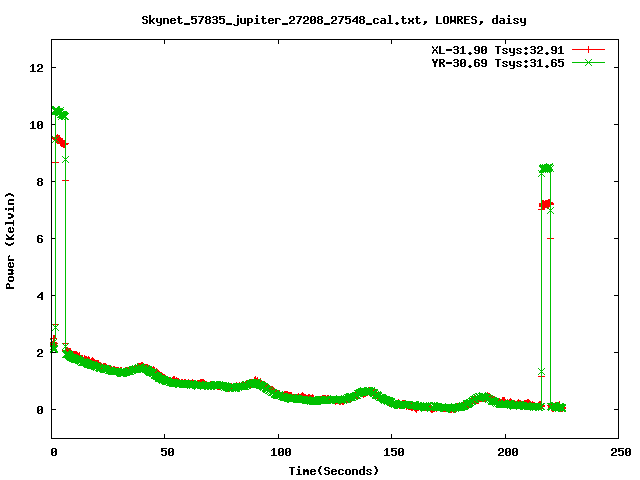This screenshot has width=640, height=480.
Task: Click the green line sample in legend
Action: click(588, 62)
